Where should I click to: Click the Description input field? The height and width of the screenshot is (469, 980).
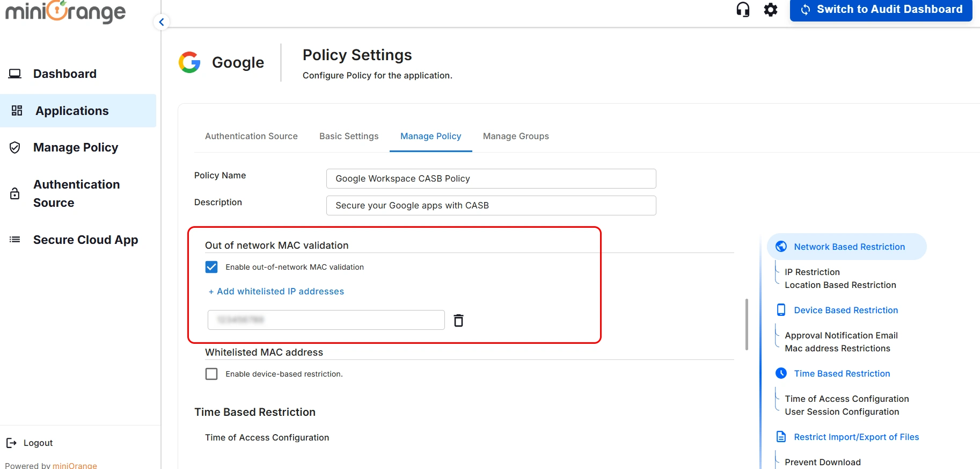click(491, 206)
